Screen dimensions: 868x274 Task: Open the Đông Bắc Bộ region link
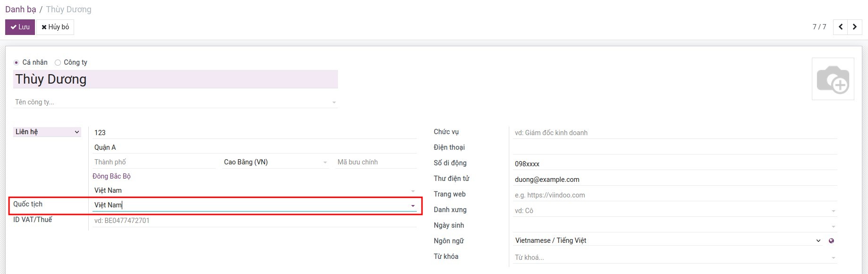(111, 176)
